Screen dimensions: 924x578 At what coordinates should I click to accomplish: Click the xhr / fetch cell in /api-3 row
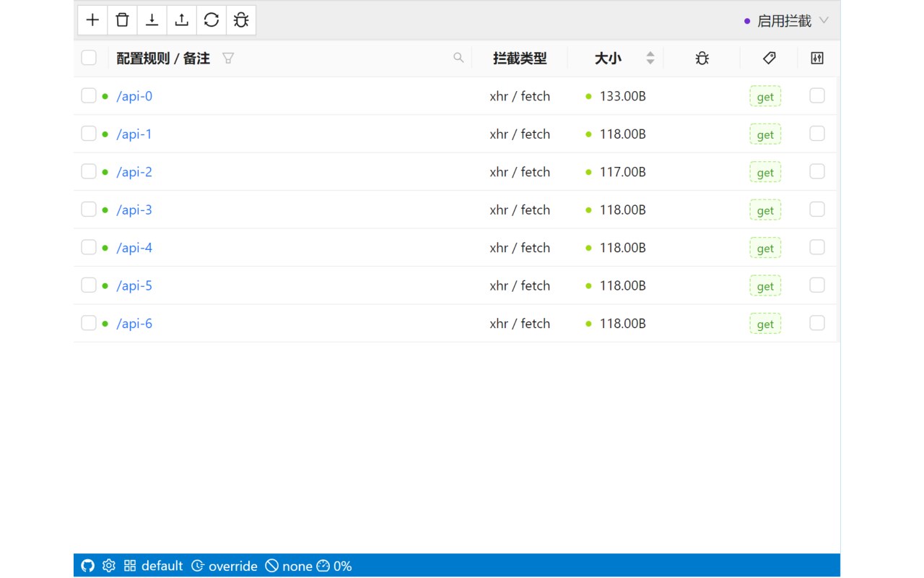(520, 210)
